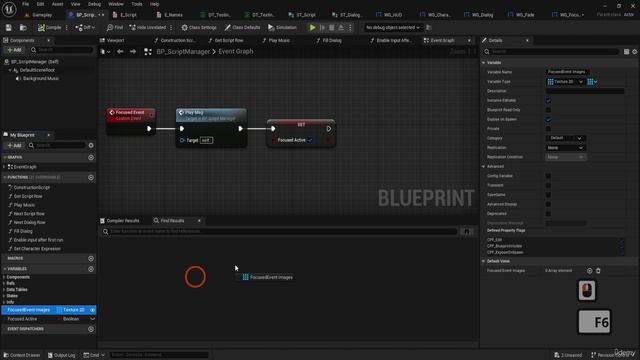Screen dimensions: 640x360
Task: Add a new variable in VARIABLES section
Action: tap(91, 269)
